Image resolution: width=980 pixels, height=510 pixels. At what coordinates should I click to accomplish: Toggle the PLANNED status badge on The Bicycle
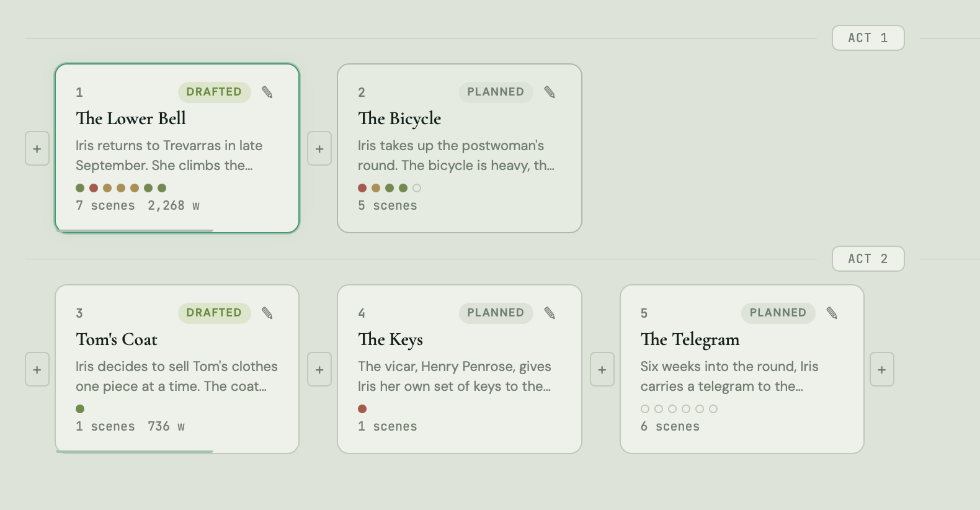[496, 92]
